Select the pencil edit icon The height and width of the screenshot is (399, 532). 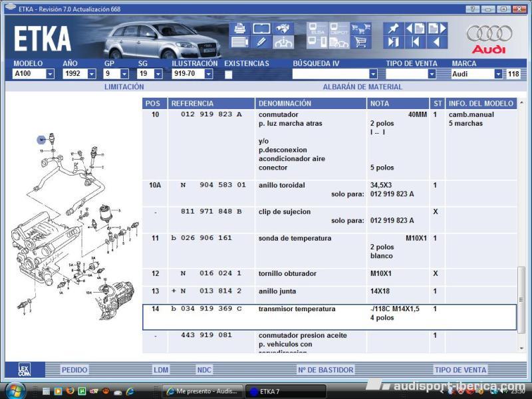point(261,42)
